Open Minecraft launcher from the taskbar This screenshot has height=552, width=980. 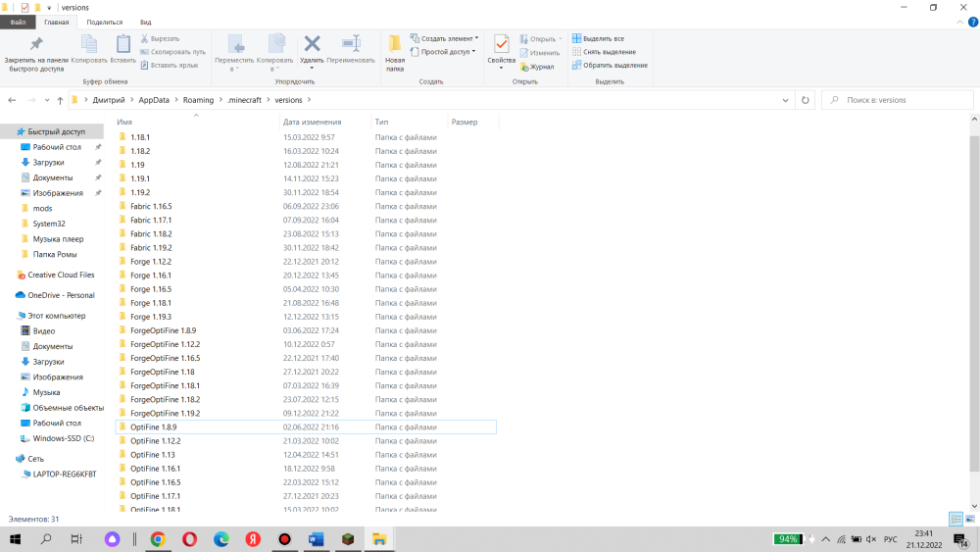pos(348,539)
